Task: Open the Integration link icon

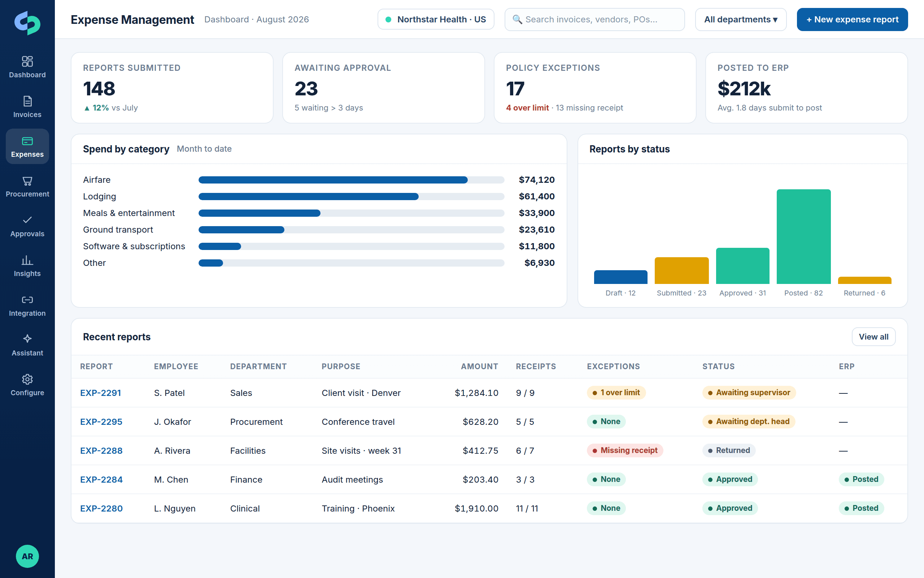Action: click(27, 300)
